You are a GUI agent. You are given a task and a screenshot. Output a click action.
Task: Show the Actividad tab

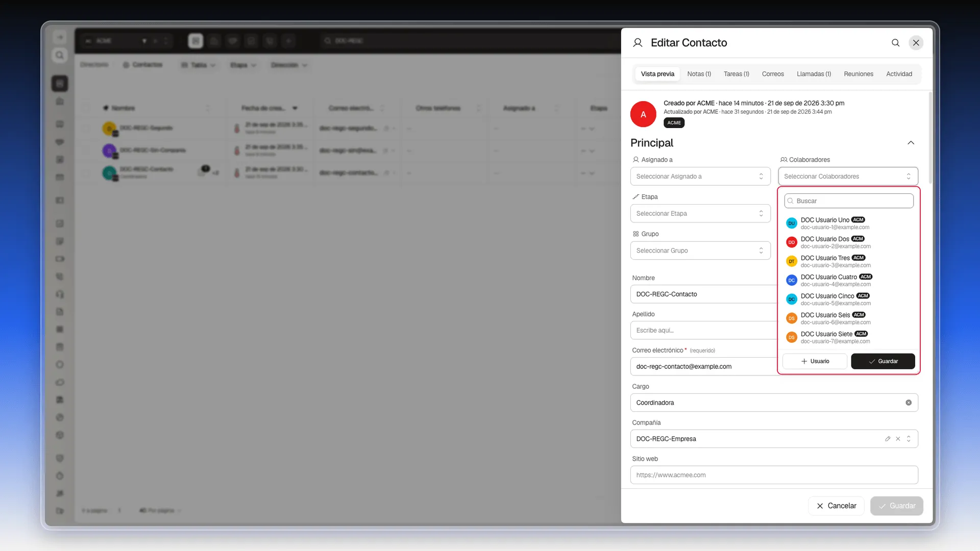(x=899, y=74)
